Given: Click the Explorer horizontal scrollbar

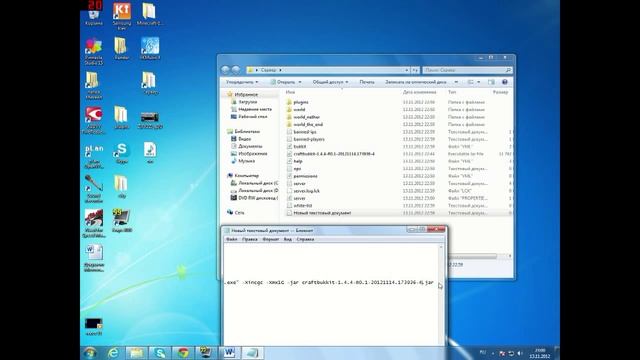Looking at the screenshot, I should pos(473,256).
